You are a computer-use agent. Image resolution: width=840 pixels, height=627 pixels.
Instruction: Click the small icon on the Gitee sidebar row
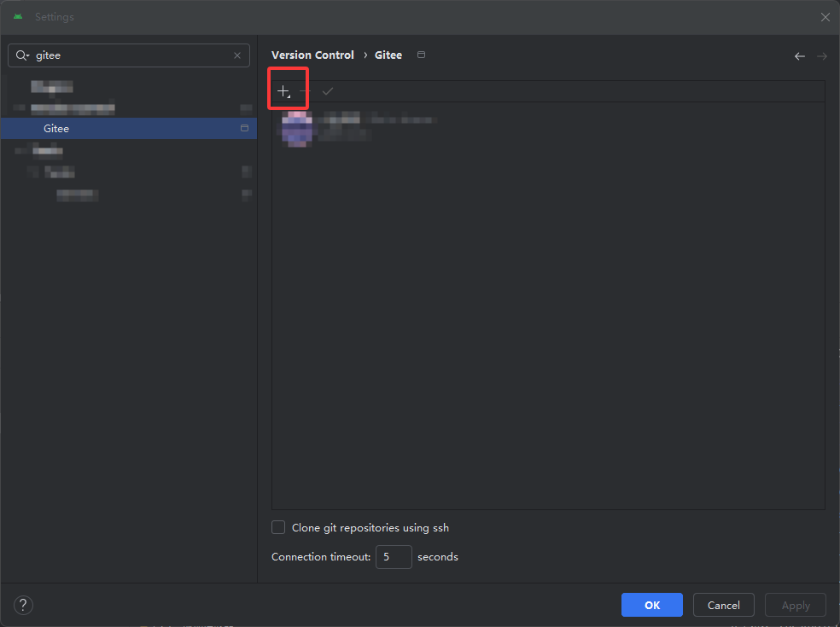246,128
